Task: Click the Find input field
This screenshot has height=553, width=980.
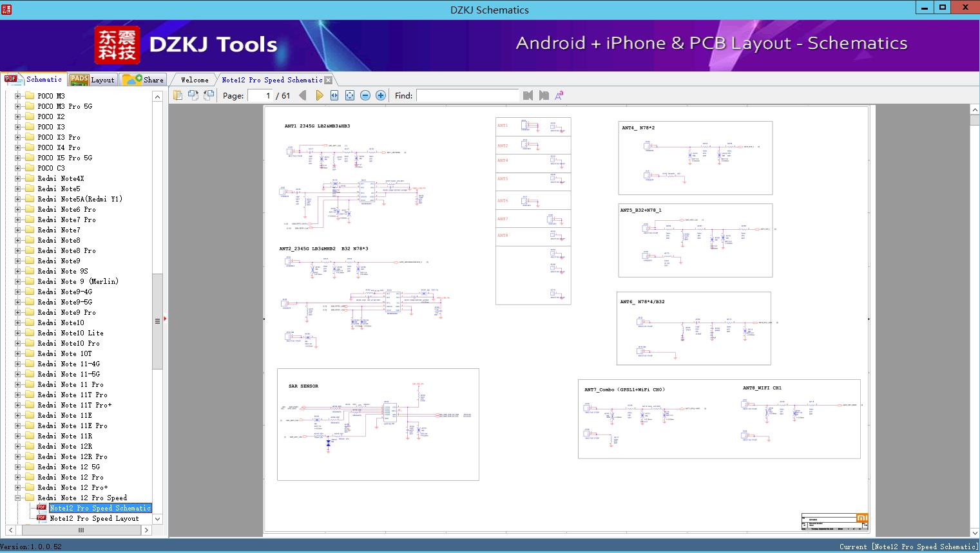Action: [x=467, y=95]
